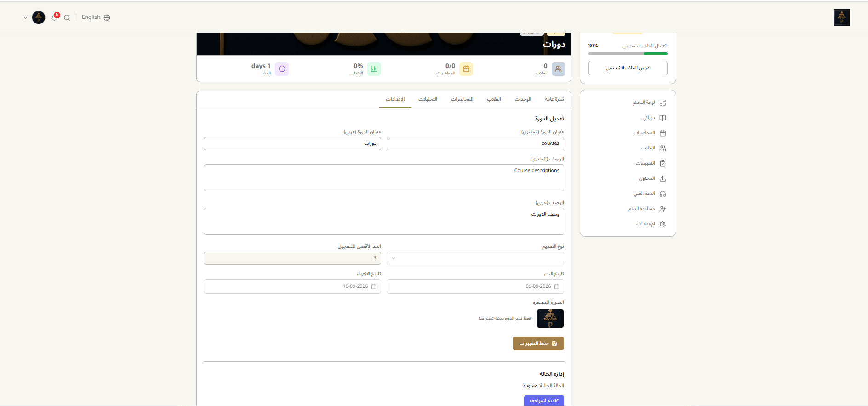Click the completion 0% chart stat icon
The height and width of the screenshot is (406, 868).
[374, 69]
